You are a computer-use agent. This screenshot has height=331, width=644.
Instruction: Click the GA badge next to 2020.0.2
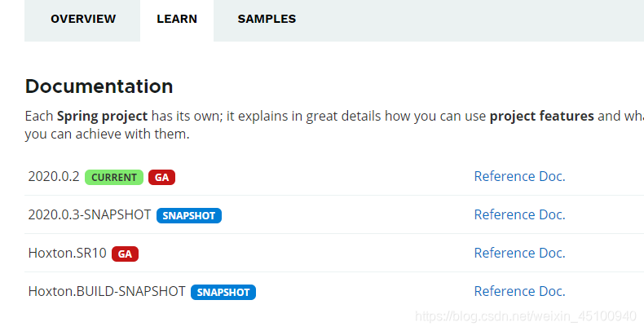[x=162, y=178]
